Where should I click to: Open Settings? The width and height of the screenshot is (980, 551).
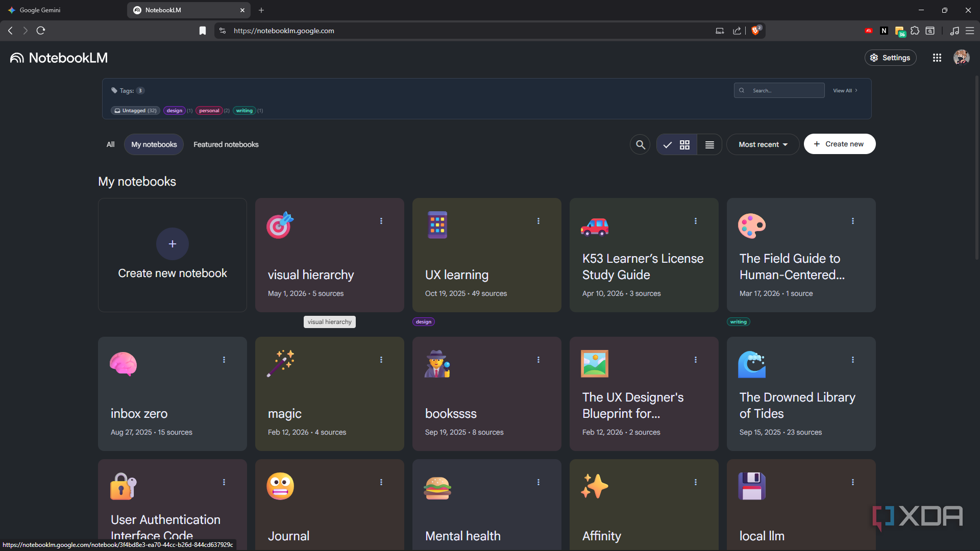click(x=890, y=58)
